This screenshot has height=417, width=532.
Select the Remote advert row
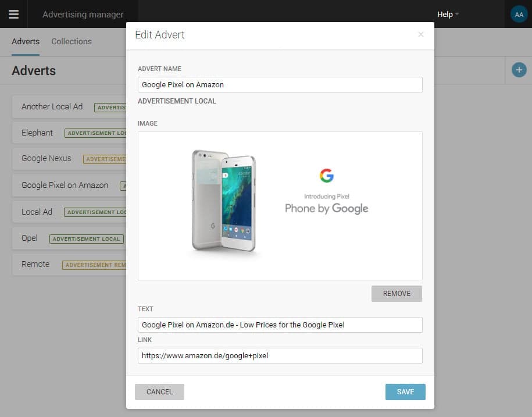69,264
